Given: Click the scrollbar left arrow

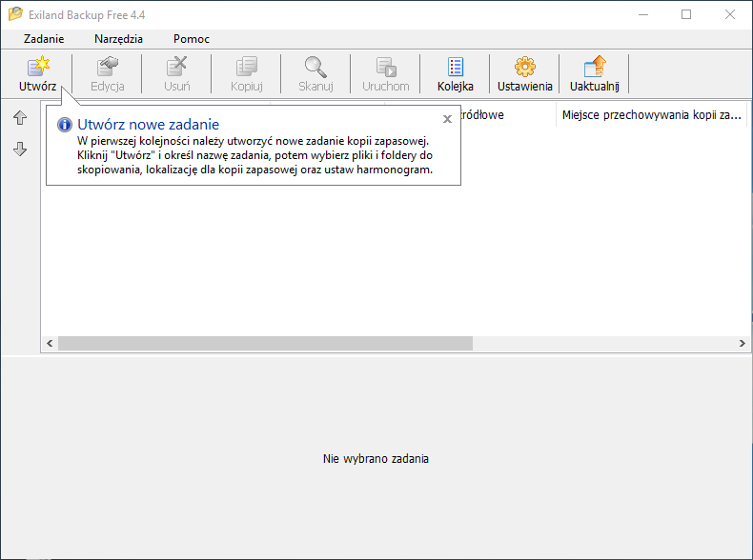Looking at the screenshot, I should coord(50,343).
